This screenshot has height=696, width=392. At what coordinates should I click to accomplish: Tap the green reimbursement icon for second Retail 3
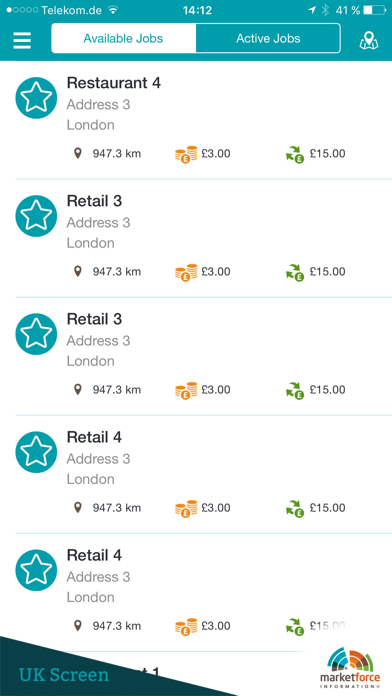tap(295, 391)
